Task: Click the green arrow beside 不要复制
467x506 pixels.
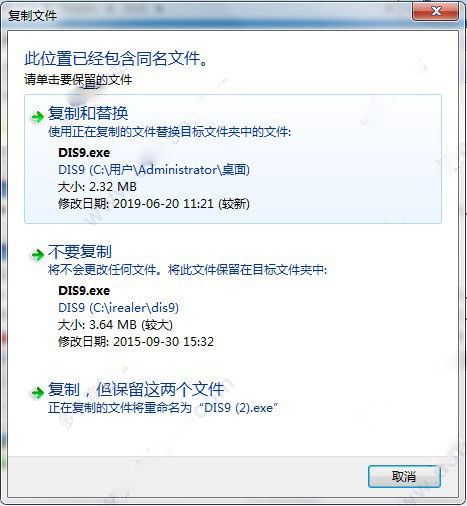Action: 38,255
